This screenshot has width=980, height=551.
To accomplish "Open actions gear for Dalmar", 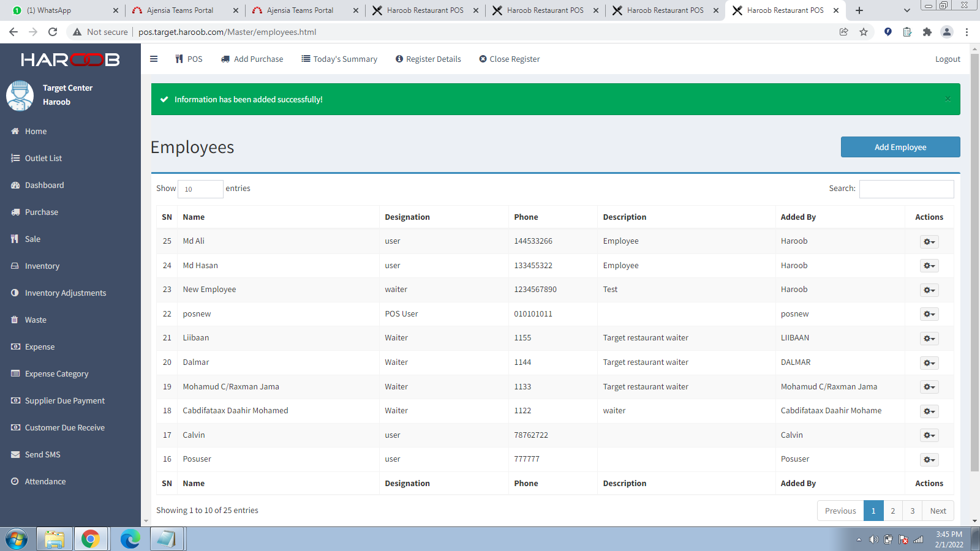I will coord(929,363).
